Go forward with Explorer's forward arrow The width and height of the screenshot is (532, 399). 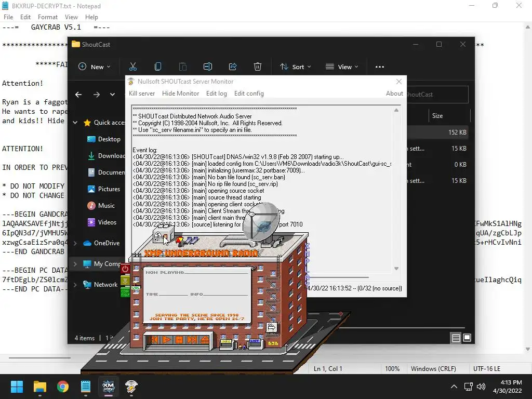point(97,95)
